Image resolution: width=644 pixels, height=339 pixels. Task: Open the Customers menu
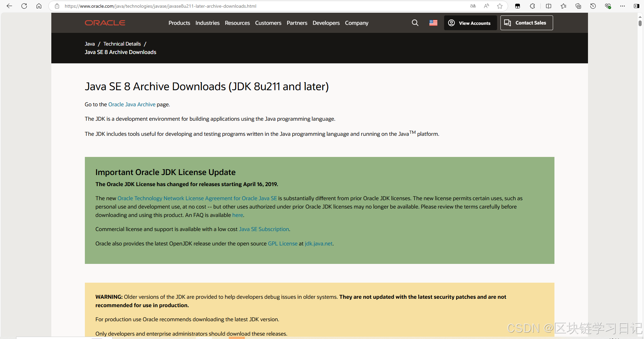point(268,23)
